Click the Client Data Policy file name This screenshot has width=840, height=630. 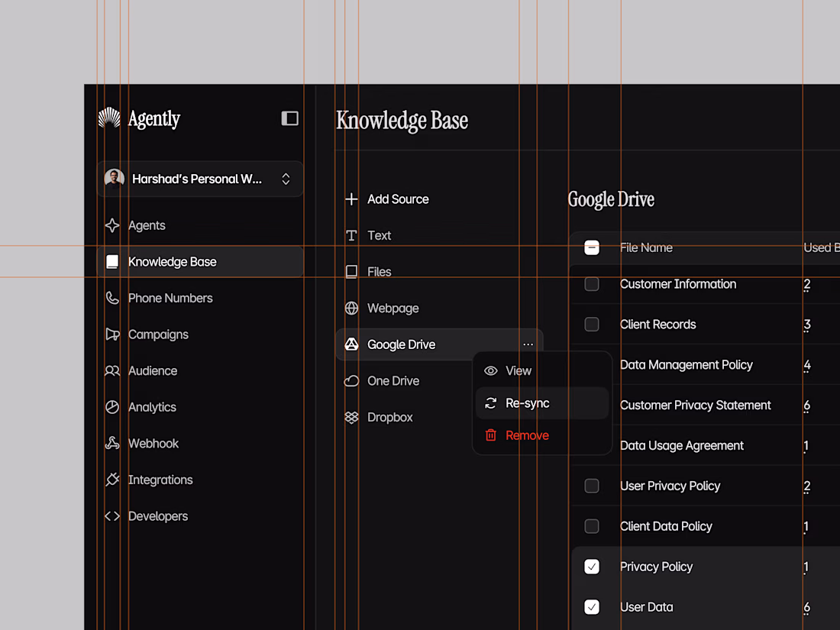[x=666, y=526]
